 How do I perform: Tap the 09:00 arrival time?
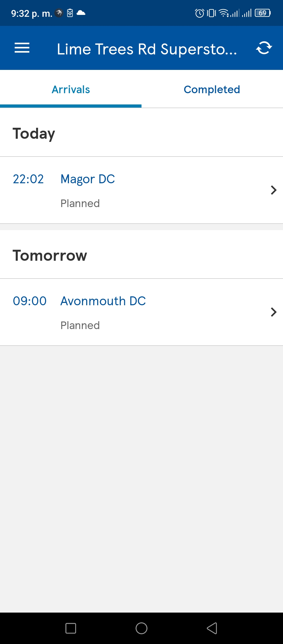click(x=30, y=301)
